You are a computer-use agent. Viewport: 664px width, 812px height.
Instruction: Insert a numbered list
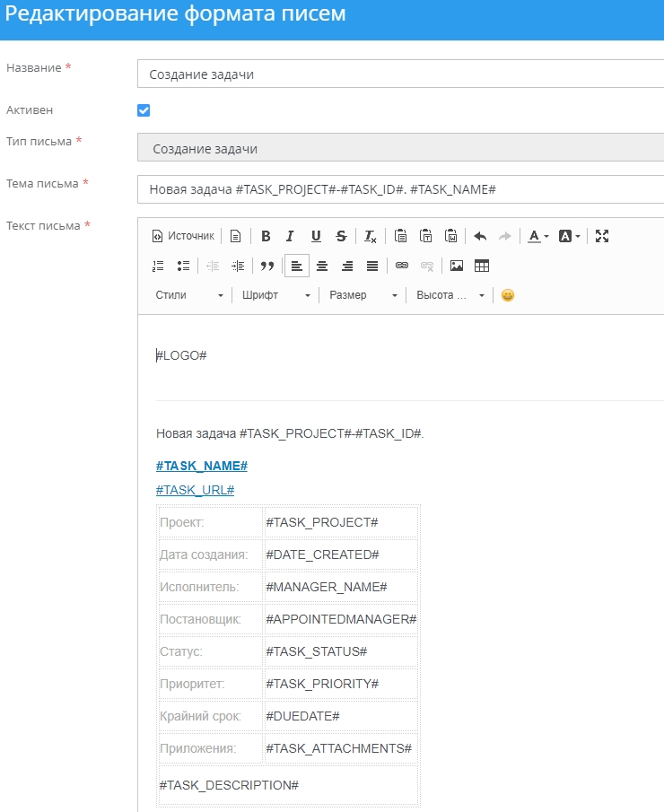point(159,266)
